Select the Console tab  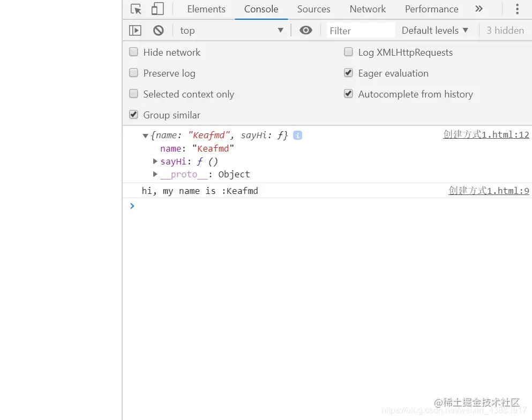click(261, 9)
